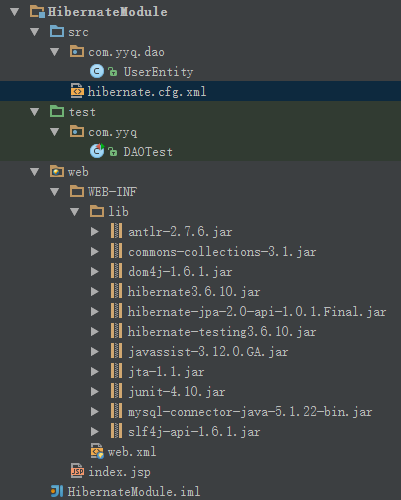Image resolution: width=401 pixels, height=500 pixels.
Task: Expand the mysql-connector-java jar arrow
Action: (95, 412)
